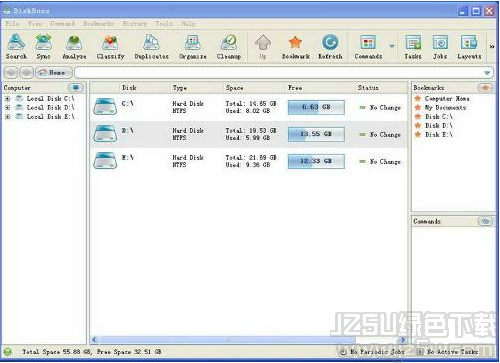Click the C:\ row No Change status
Screen dimensions: 500x363
tap(380, 107)
